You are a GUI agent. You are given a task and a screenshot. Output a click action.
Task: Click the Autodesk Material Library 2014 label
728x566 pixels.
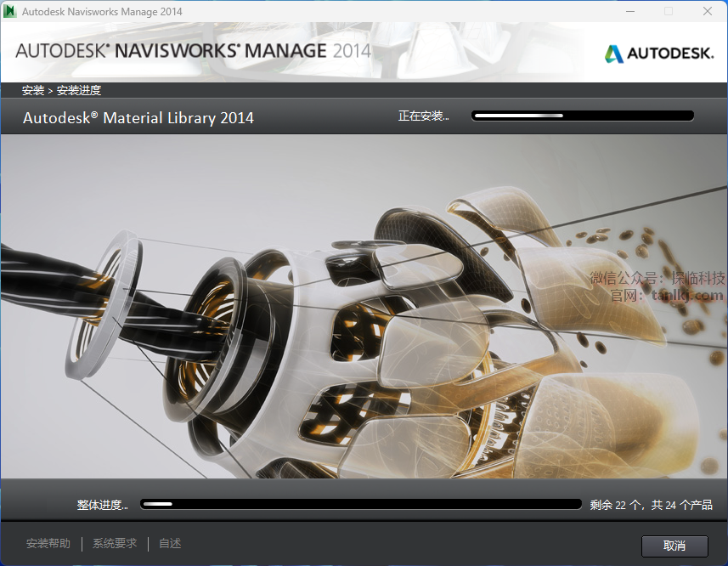click(138, 118)
